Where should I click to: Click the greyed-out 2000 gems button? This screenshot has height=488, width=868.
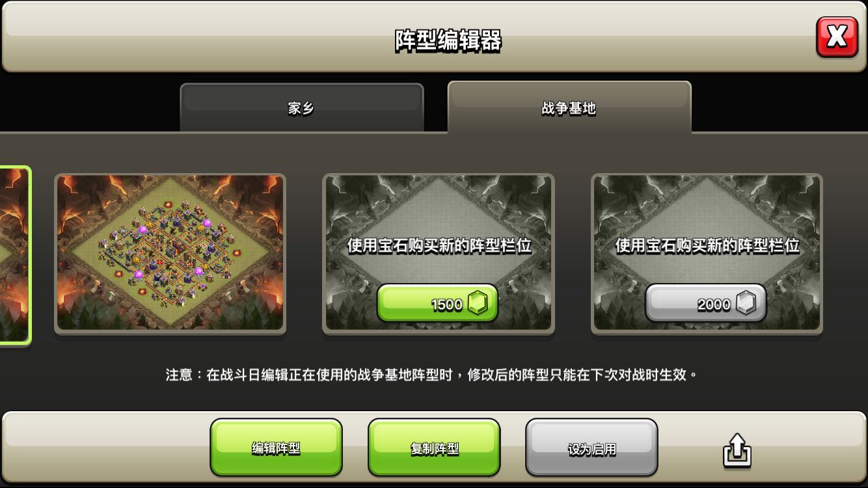(706, 303)
